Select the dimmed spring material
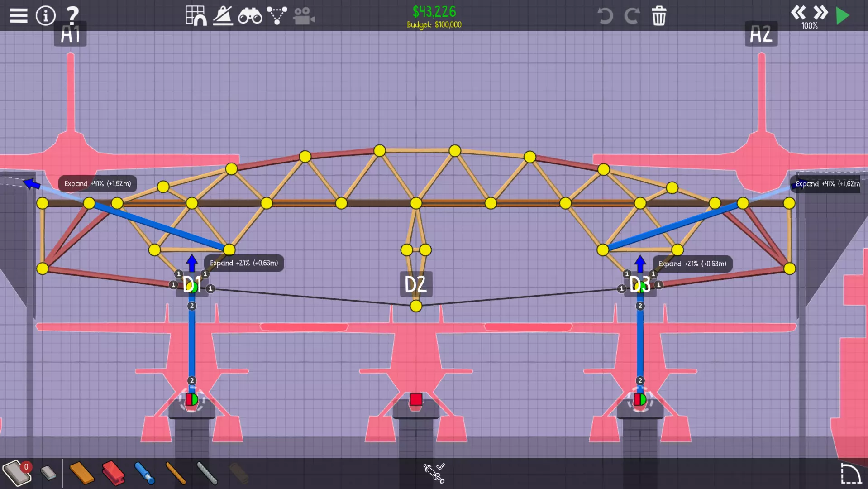This screenshot has height=489, width=868. (x=239, y=473)
